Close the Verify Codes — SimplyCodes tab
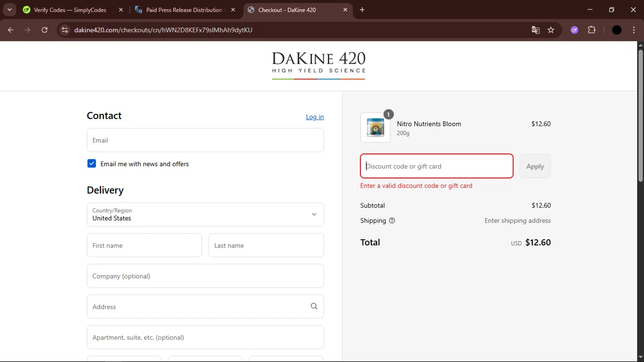The width and height of the screenshot is (644, 362). point(121,10)
